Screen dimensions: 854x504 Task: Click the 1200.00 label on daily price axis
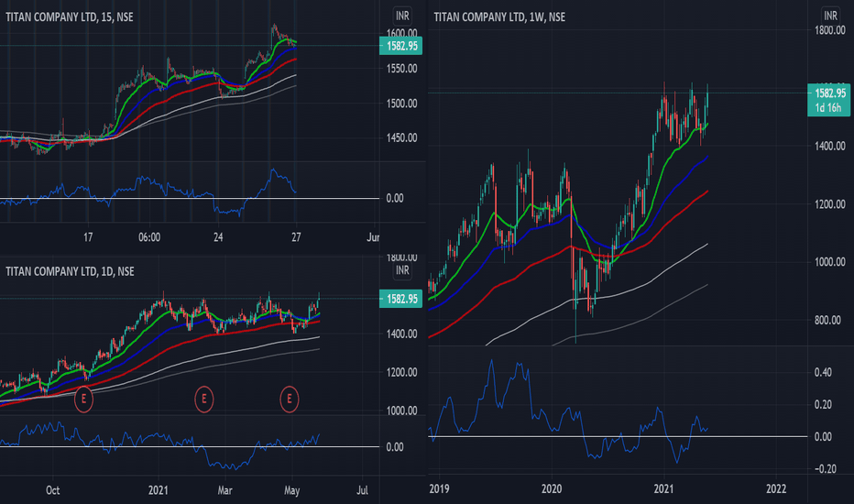pyautogui.click(x=402, y=373)
